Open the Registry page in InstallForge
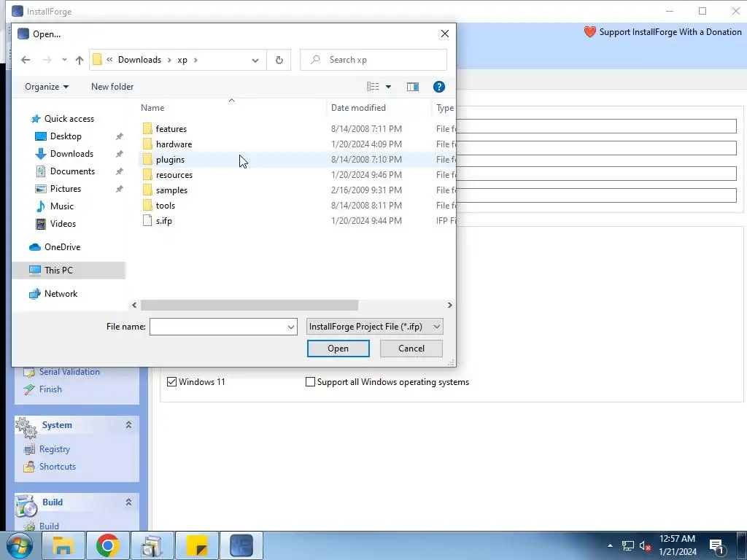The width and height of the screenshot is (747, 560). pos(54,449)
